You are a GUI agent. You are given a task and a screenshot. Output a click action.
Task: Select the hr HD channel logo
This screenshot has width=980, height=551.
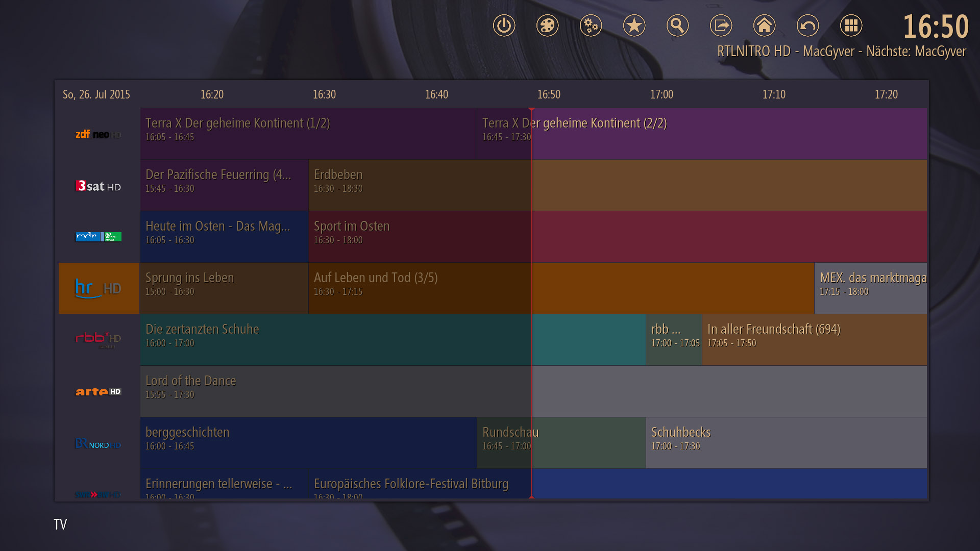click(99, 288)
